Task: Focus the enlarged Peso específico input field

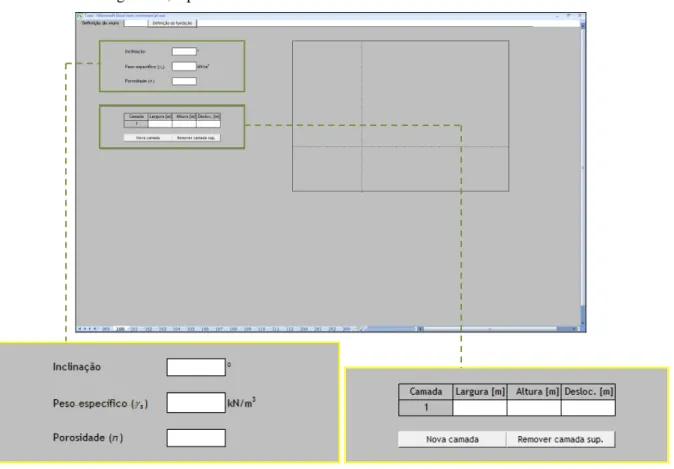Action: (x=196, y=402)
